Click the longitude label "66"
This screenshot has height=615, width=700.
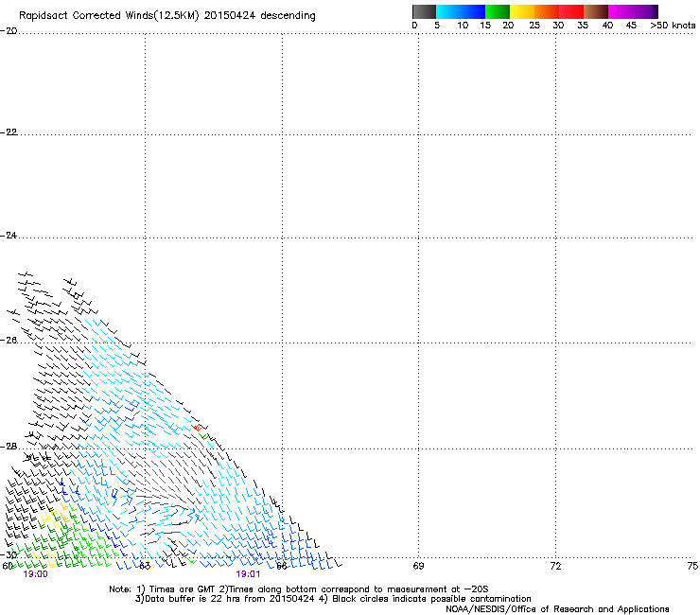[x=282, y=567]
